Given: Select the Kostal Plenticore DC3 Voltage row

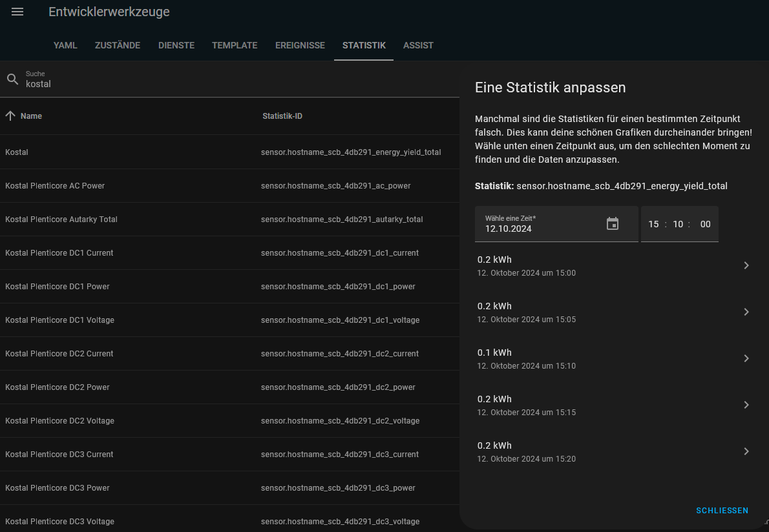Looking at the screenshot, I should point(229,519).
